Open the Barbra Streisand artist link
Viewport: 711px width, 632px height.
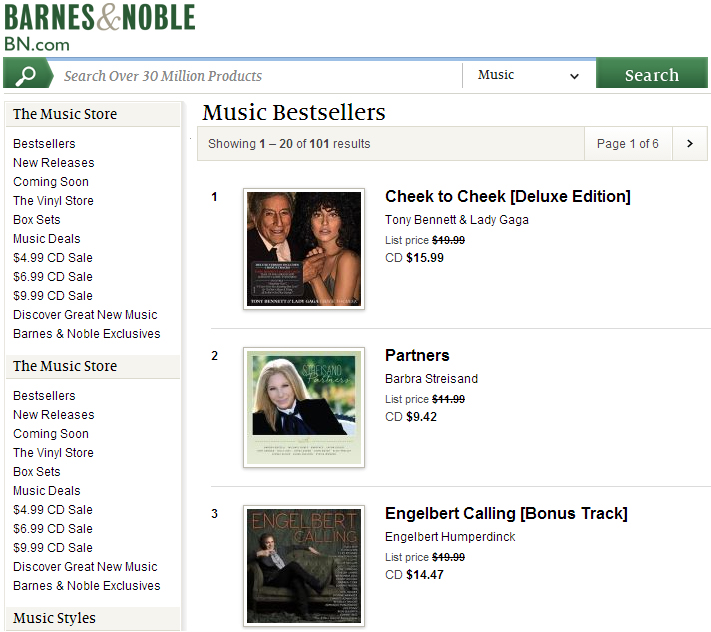[x=431, y=379]
